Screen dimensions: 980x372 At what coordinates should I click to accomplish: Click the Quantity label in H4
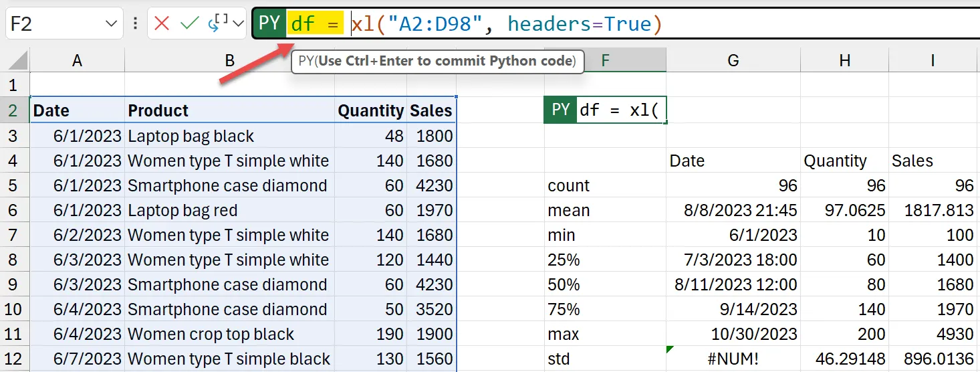click(x=845, y=161)
